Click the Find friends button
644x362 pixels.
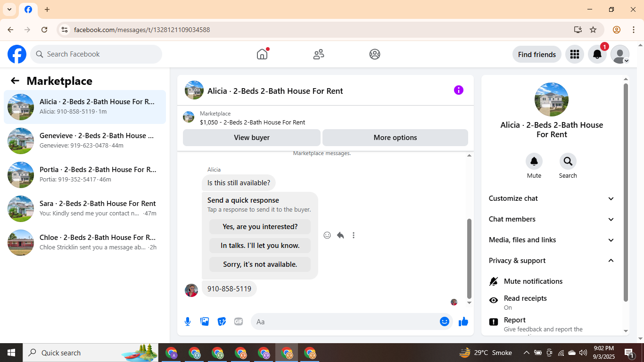click(537, 54)
